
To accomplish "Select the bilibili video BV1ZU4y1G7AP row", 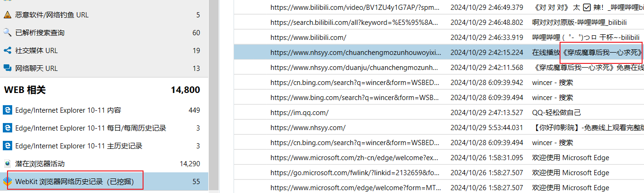I will (x=439, y=7).
